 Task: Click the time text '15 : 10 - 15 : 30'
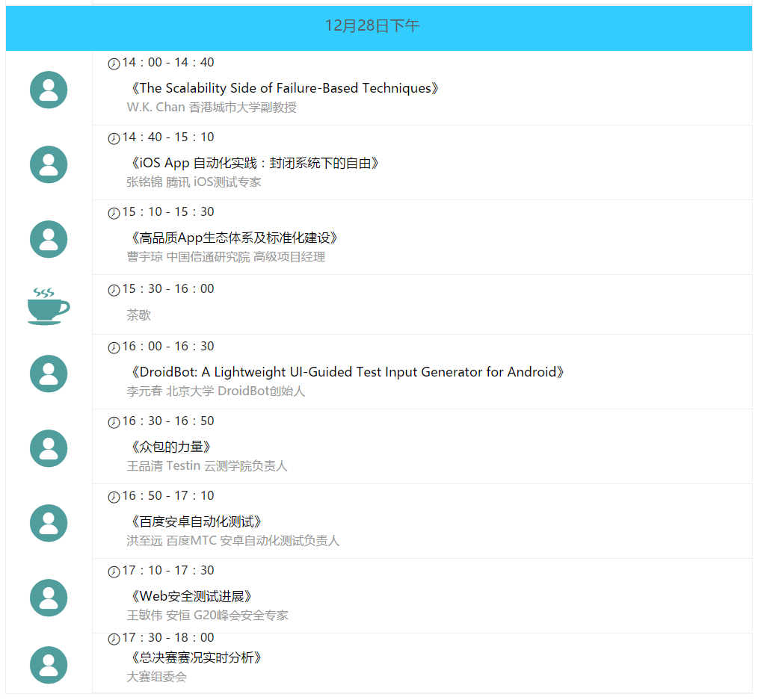coord(168,212)
